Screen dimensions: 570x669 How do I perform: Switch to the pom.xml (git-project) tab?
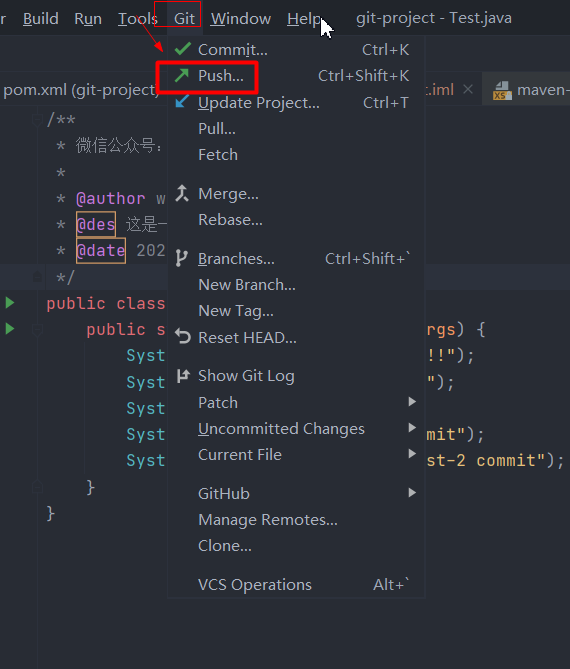(x=80, y=90)
